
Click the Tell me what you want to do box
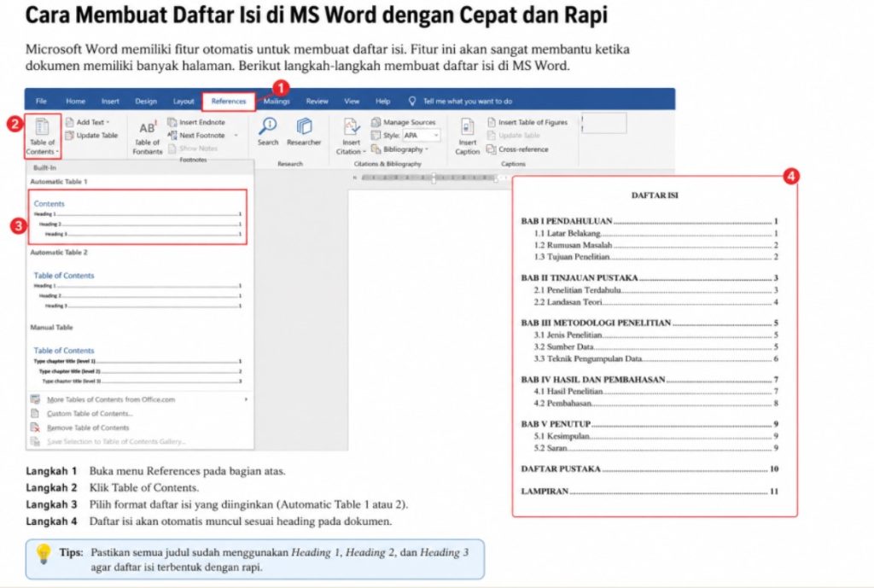pos(460,101)
